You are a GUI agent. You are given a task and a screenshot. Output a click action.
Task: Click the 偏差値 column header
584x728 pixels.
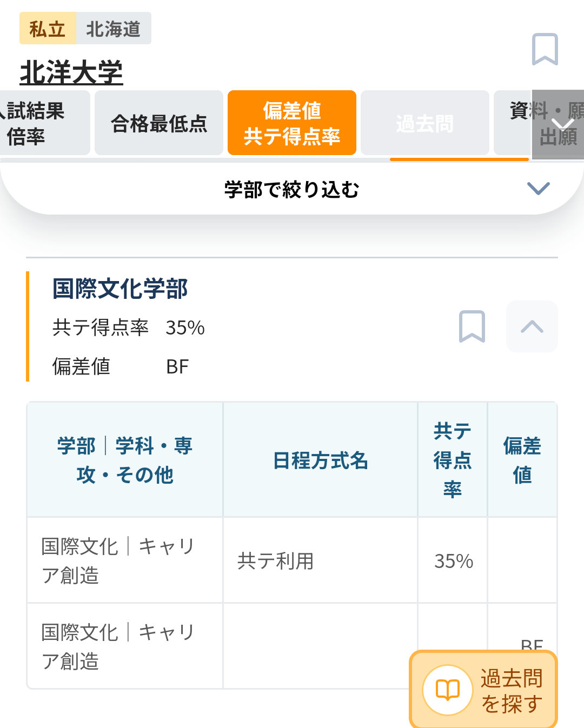pyautogui.click(x=522, y=460)
